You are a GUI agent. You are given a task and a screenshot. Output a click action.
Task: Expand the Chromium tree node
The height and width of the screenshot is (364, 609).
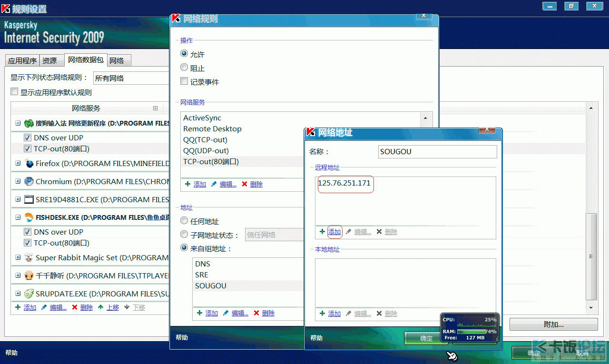tap(18, 181)
